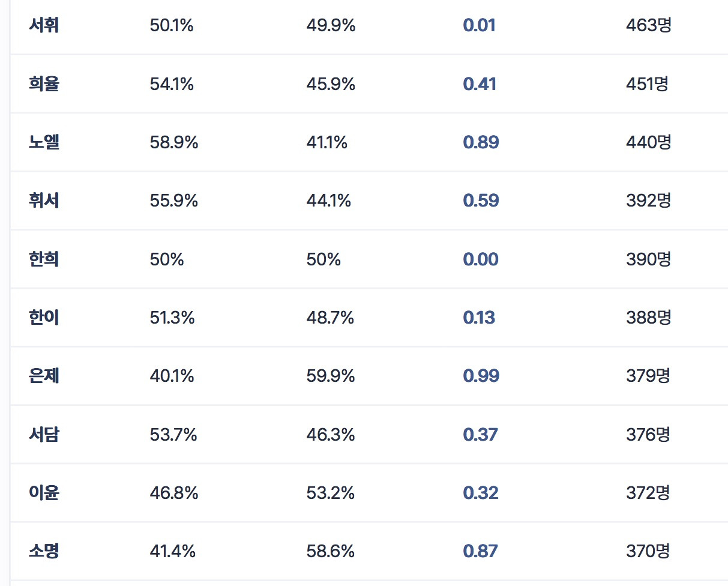728x586 pixels.
Task: Select the name 희율
Action: coord(44,84)
